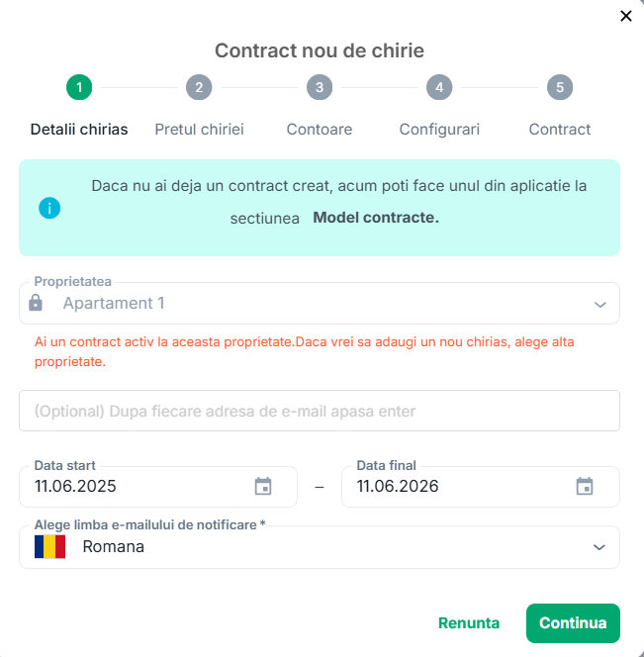Open the Romana language selector
644x657 pixels.
(x=320, y=547)
